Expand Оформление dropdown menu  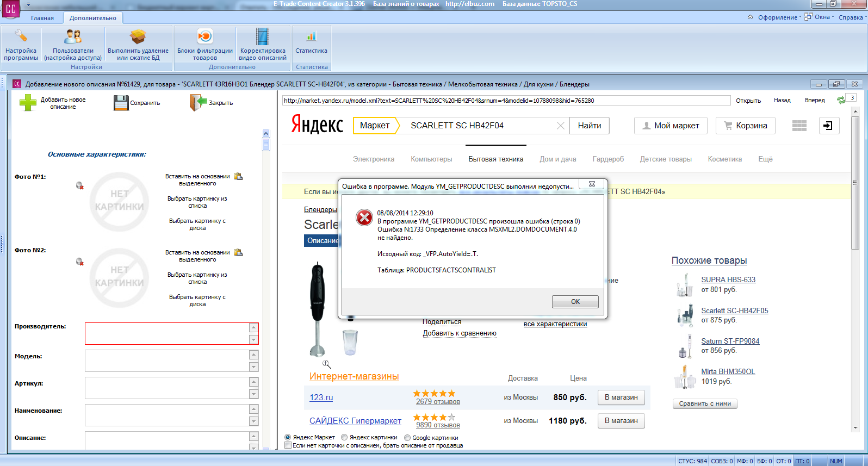[x=780, y=17]
